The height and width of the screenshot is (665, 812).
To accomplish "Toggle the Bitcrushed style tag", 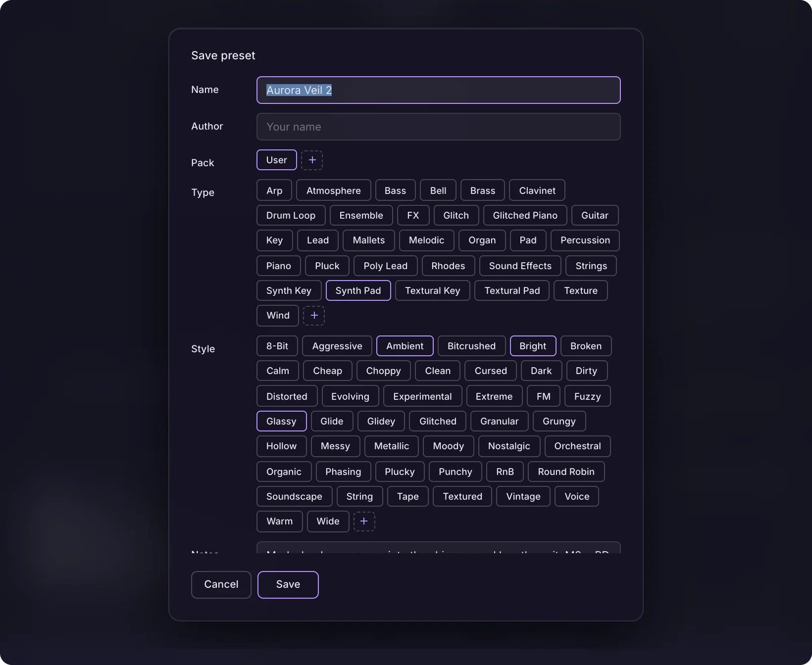I will (x=471, y=346).
